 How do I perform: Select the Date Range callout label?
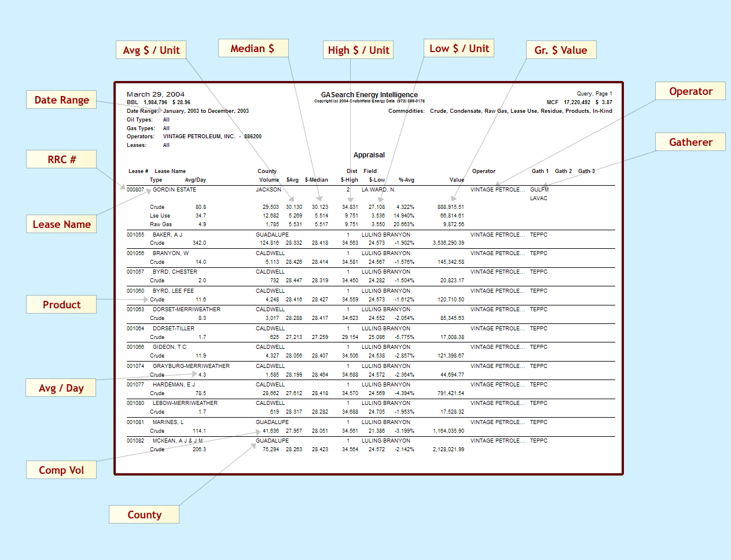61,100
